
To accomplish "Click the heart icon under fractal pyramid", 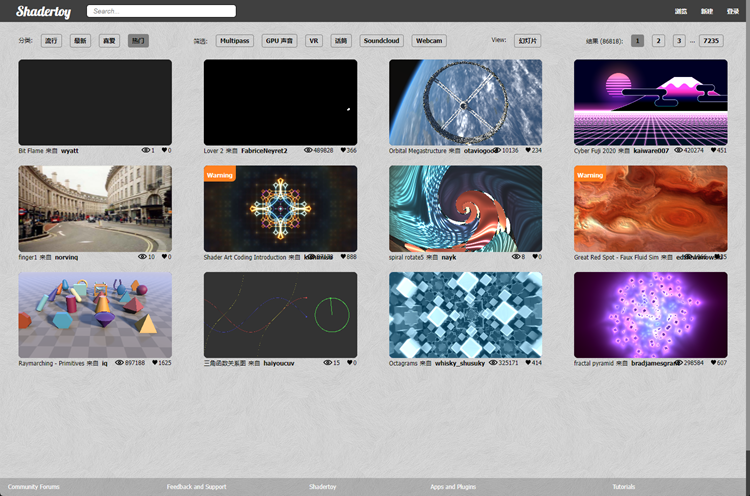I will pos(713,363).
